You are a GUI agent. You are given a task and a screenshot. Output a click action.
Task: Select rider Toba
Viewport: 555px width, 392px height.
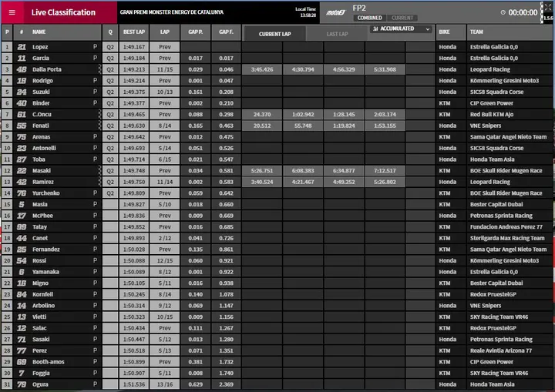(39, 159)
